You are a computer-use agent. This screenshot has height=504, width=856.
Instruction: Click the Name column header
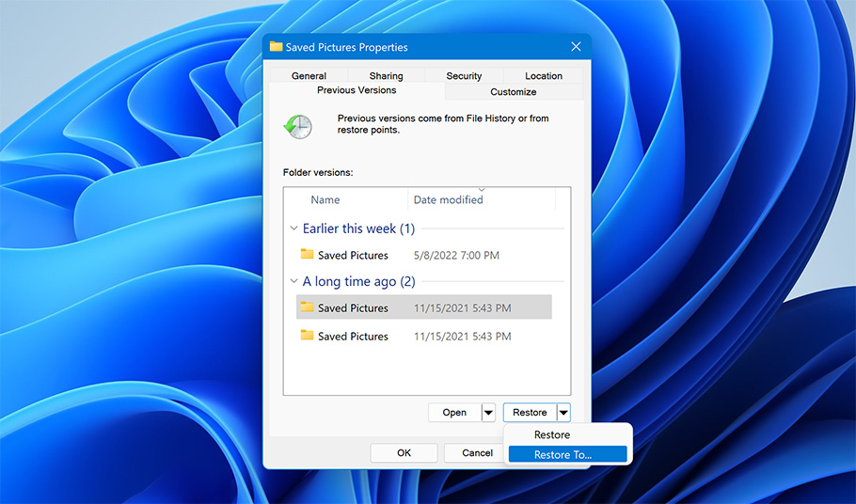(325, 200)
